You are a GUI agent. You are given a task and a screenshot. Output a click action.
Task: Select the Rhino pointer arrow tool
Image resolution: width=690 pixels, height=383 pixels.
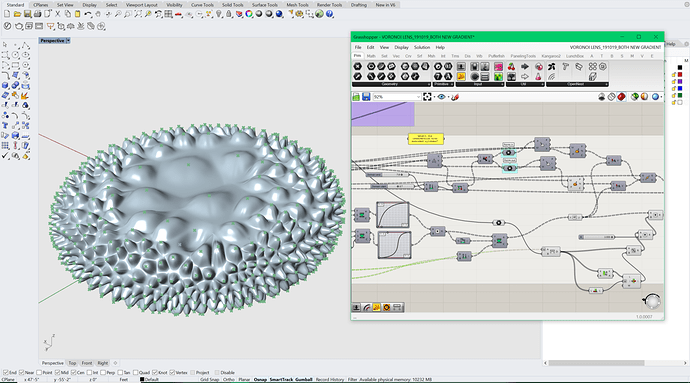pos(5,45)
